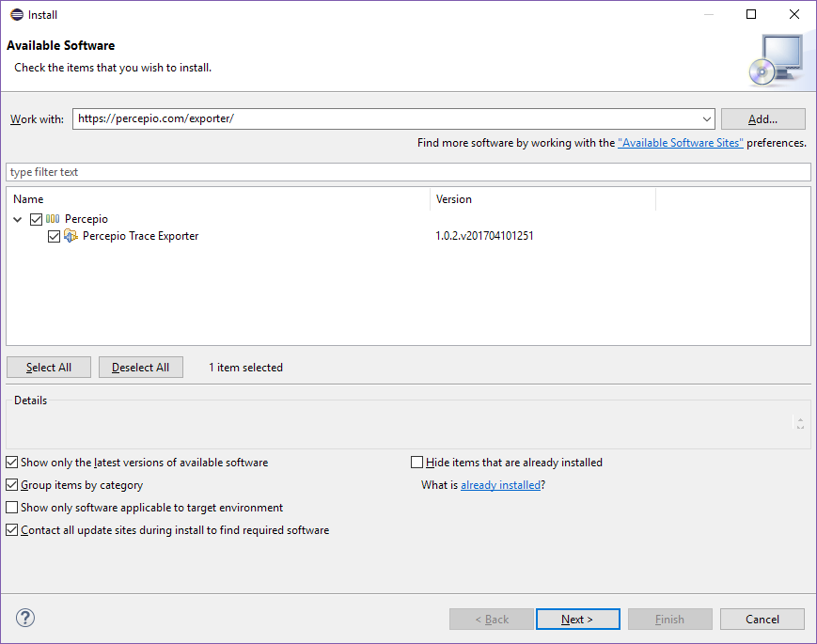This screenshot has height=644, width=817.
Task: Toggle Contact all update sites checkbox
Action: 12,530
